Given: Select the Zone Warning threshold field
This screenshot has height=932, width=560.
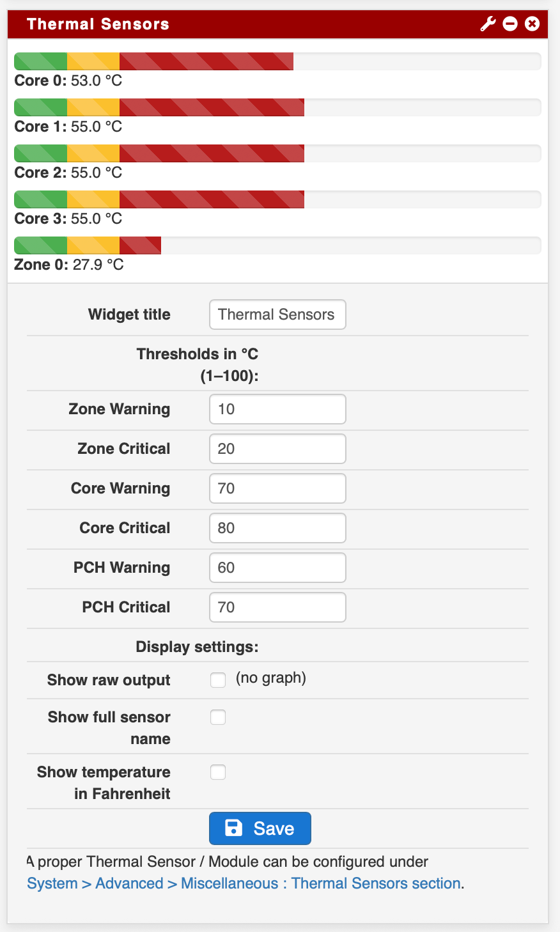Looking at the screenshot, I should coord(277,409).
